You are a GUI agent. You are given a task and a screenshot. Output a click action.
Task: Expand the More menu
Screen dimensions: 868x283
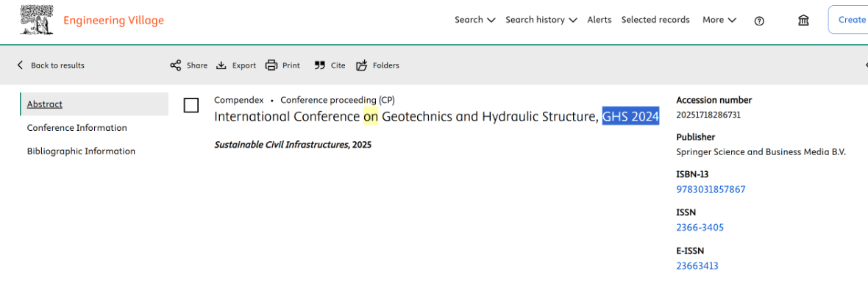pos(719,20)
